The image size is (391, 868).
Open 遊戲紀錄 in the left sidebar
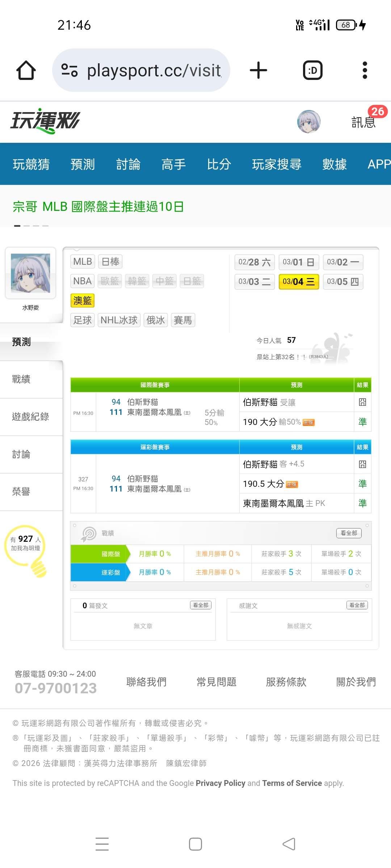click(31, 417)
